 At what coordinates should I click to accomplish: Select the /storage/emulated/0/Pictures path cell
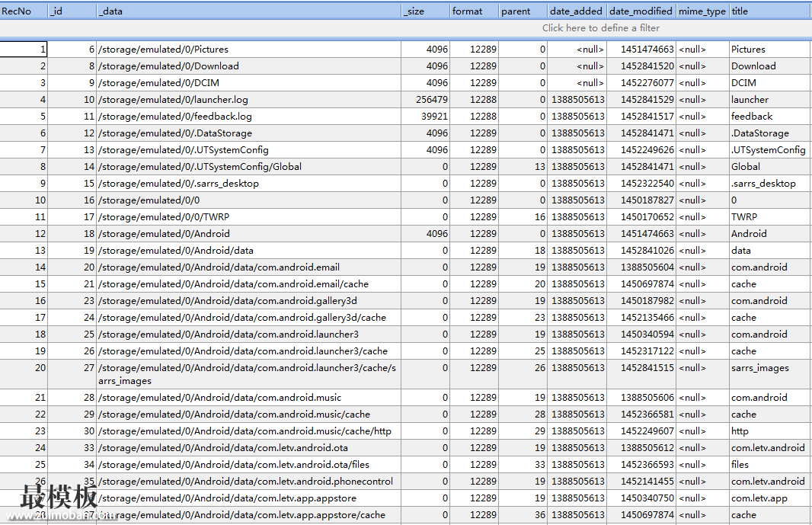click(249, 50)
